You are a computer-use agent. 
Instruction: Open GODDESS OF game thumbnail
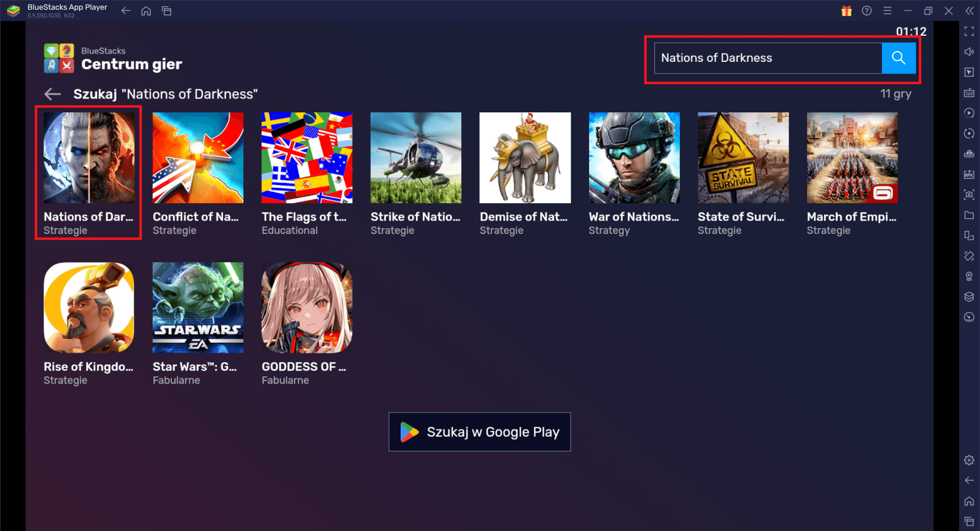[x=307, y=308]
